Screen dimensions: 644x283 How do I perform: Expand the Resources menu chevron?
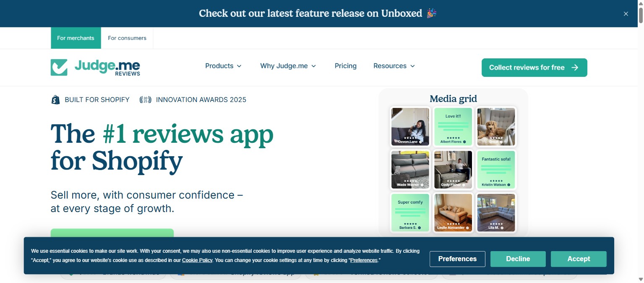412,66
